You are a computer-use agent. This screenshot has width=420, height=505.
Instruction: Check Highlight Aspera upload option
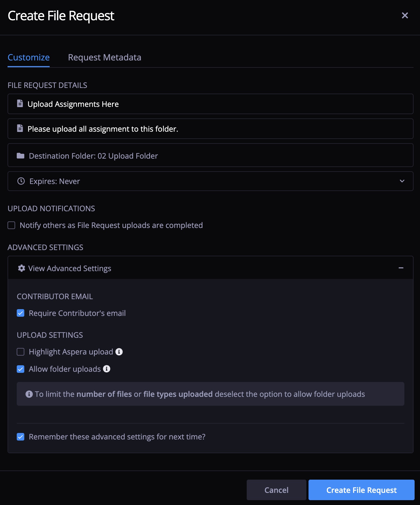tap(21, 352)
